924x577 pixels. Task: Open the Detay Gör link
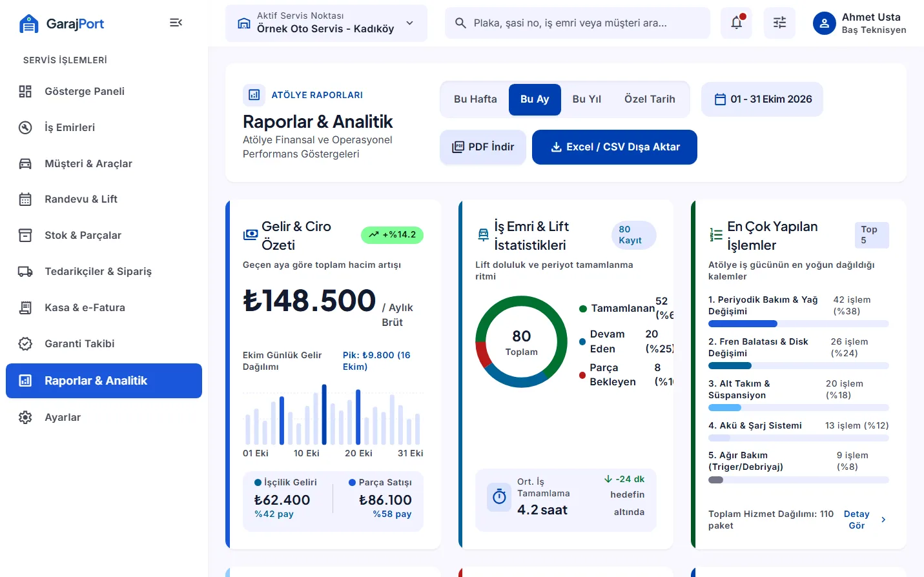tap(856, 520)
